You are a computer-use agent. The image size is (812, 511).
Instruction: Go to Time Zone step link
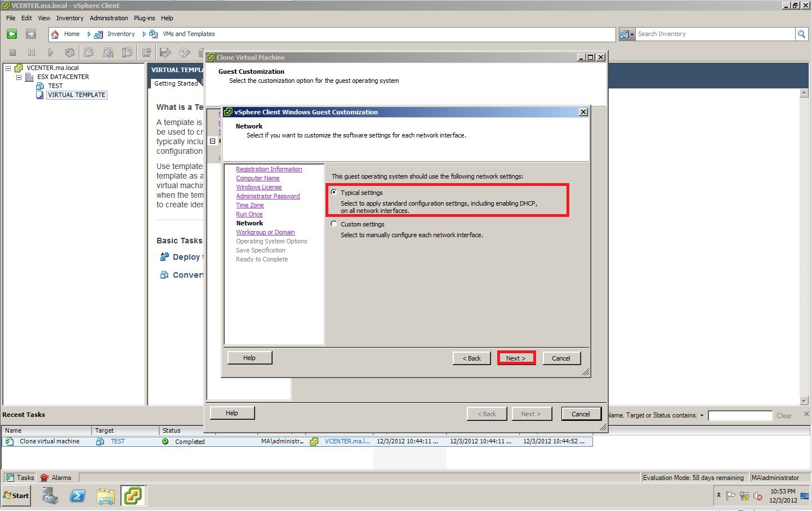(250, 205)
